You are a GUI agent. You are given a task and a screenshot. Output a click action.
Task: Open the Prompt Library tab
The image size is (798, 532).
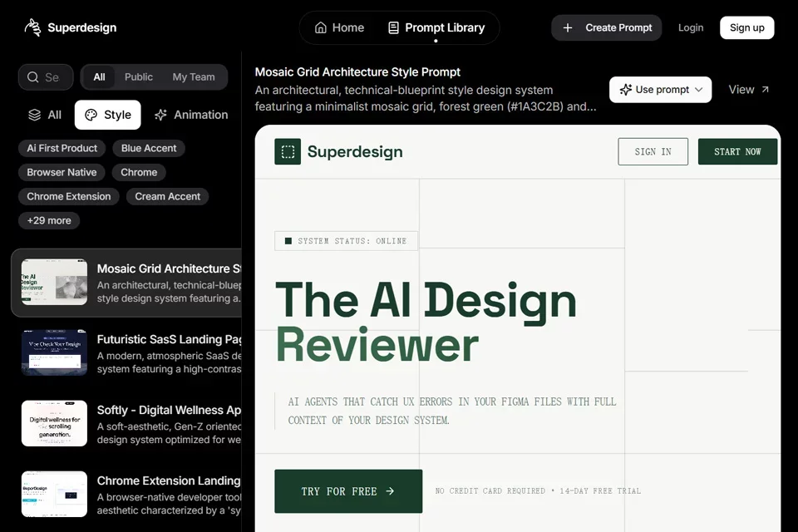tap(436, 27)
